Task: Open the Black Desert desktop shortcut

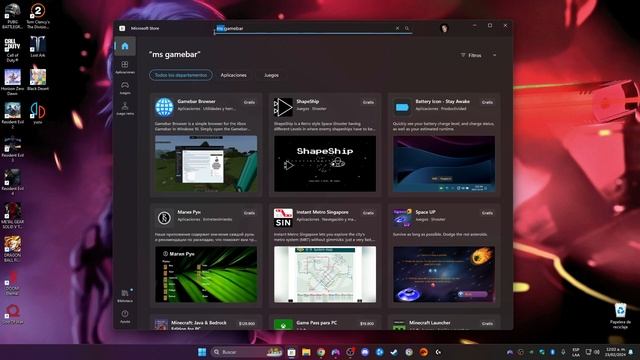Action: coord(38,80)
